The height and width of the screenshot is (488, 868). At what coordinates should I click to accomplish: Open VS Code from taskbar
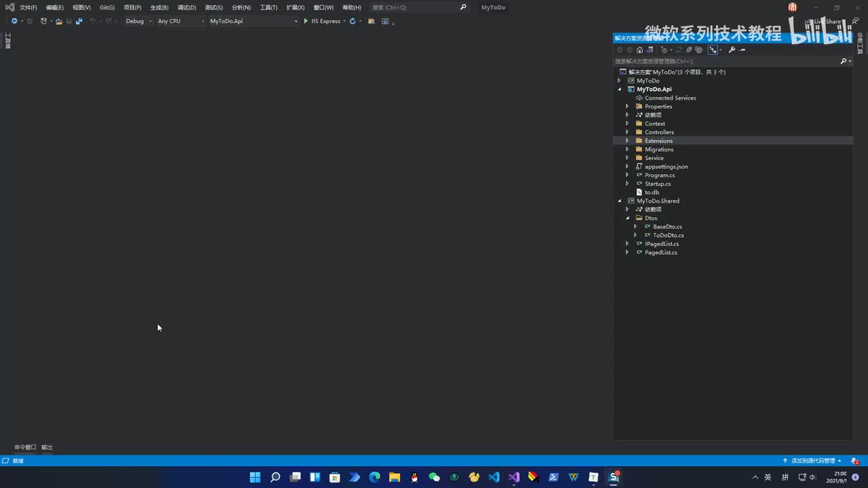coord(494,477)
